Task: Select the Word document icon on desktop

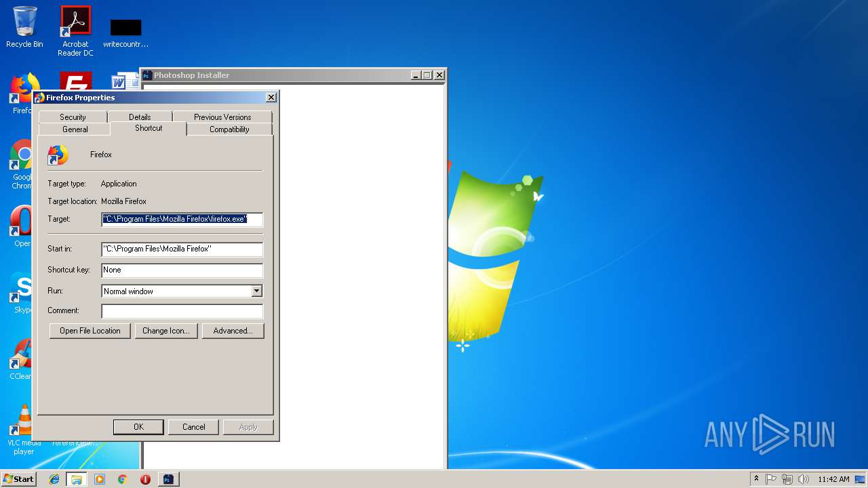Action: pyautogui.click(x=125, y=81)
